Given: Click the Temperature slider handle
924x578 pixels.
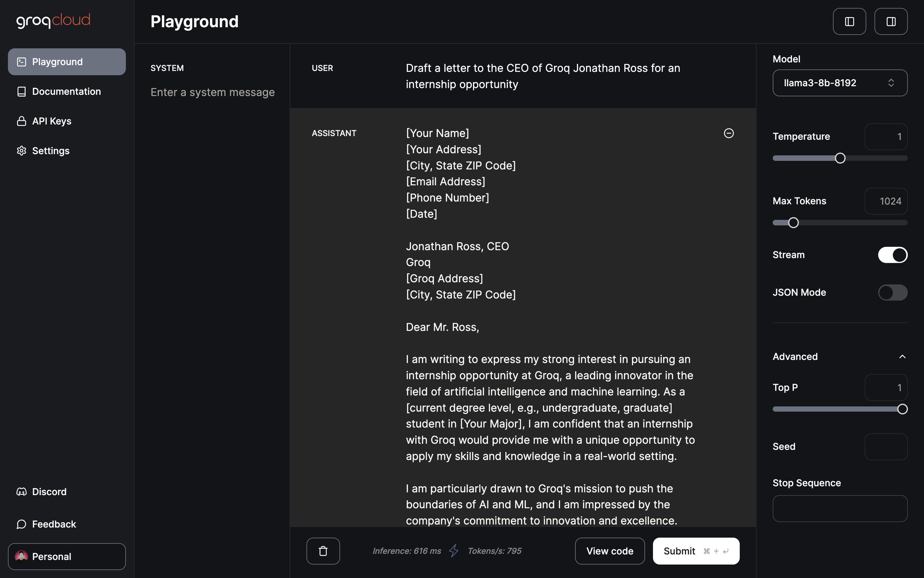Looking at the screenshot, I should pos(840,158).
